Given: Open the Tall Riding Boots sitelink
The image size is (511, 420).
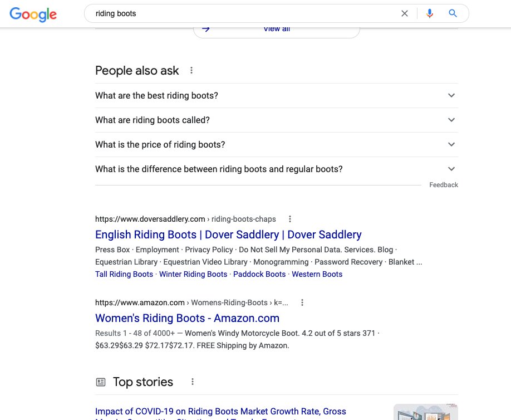Looking at the screenshot, I should (x=124, y=274).
